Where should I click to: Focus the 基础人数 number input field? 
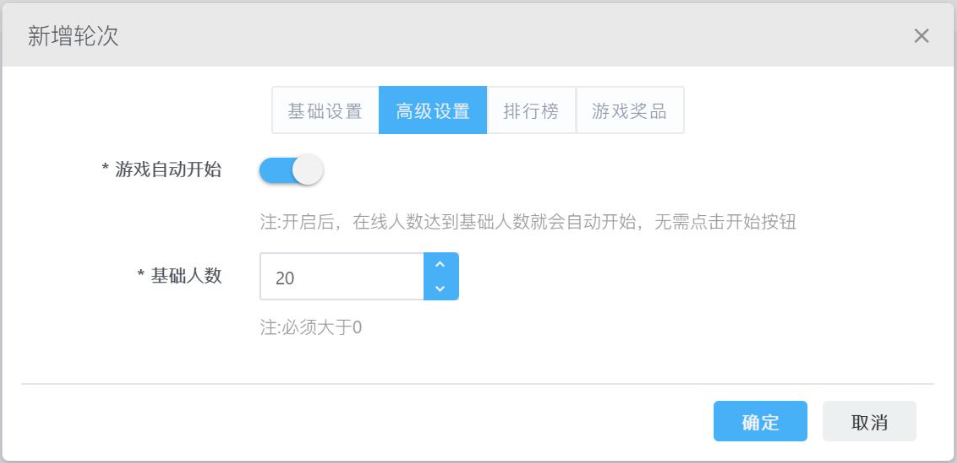click(x=342, y=276)
